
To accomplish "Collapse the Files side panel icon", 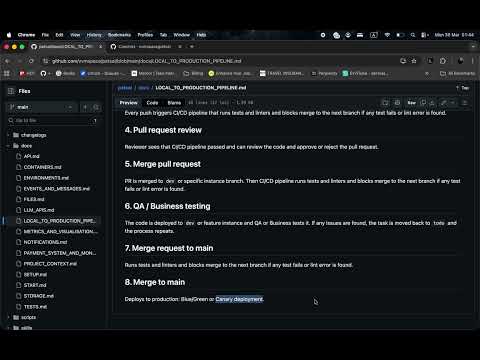I will pyautogui.click(x=11, y=91).
